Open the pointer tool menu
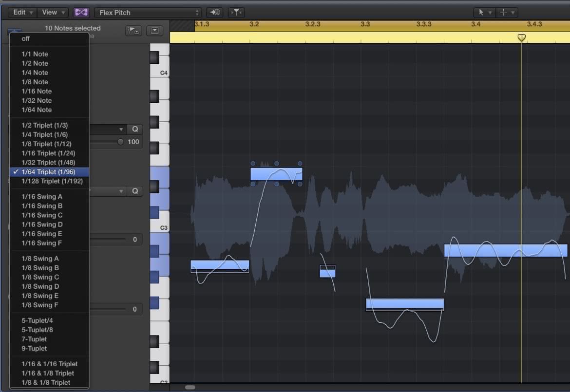The image size is (570, 392). pyautogui.click(x=484, y=12)
